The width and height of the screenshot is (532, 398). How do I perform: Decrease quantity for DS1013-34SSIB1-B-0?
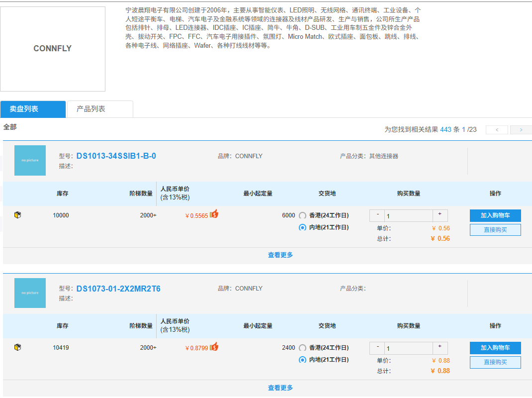tap(377, 215)
